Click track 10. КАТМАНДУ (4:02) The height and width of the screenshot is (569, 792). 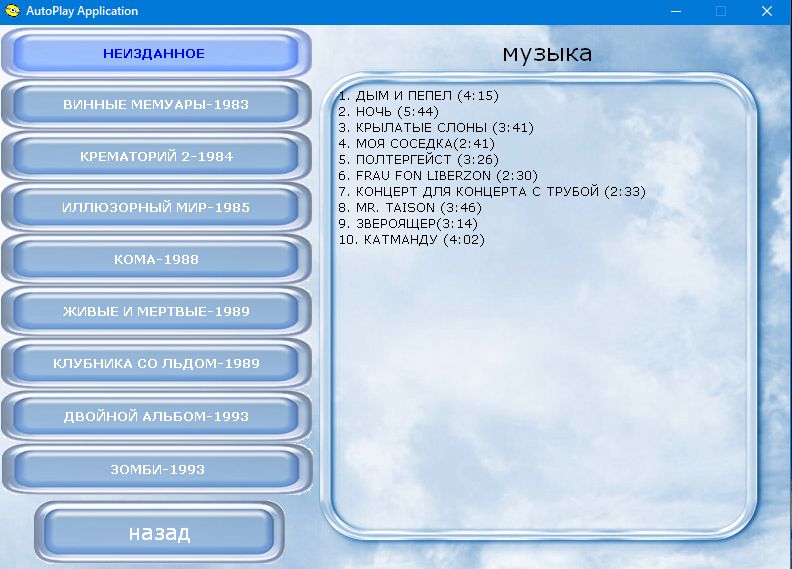click(x=412, y=240)
